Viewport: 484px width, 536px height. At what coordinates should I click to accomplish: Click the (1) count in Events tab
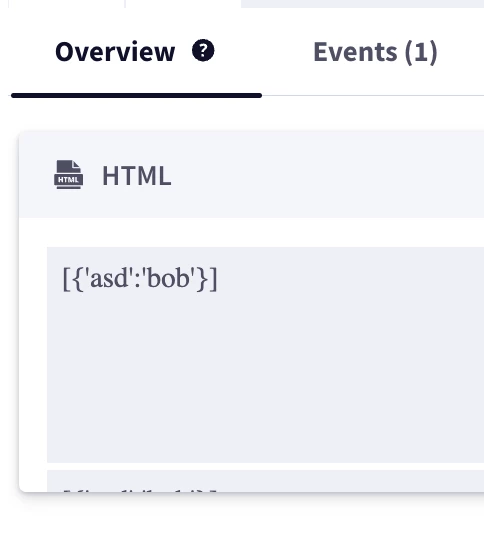[421, 52]
